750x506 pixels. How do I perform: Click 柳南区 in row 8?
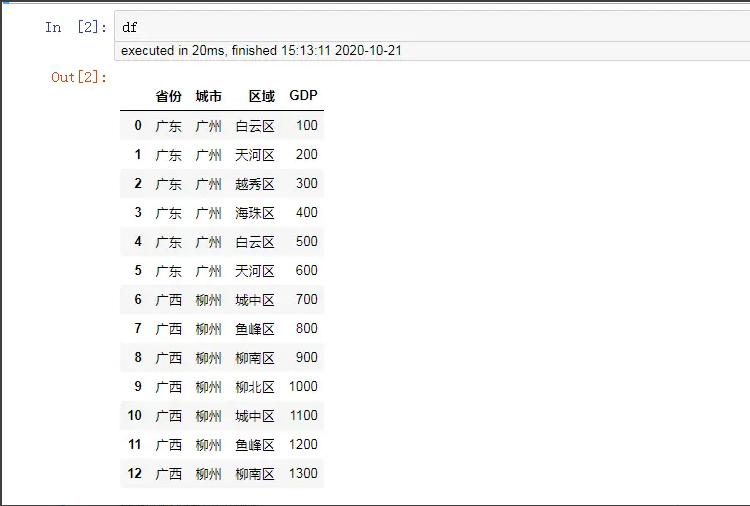pyautogui.click(x=255, y=358)
